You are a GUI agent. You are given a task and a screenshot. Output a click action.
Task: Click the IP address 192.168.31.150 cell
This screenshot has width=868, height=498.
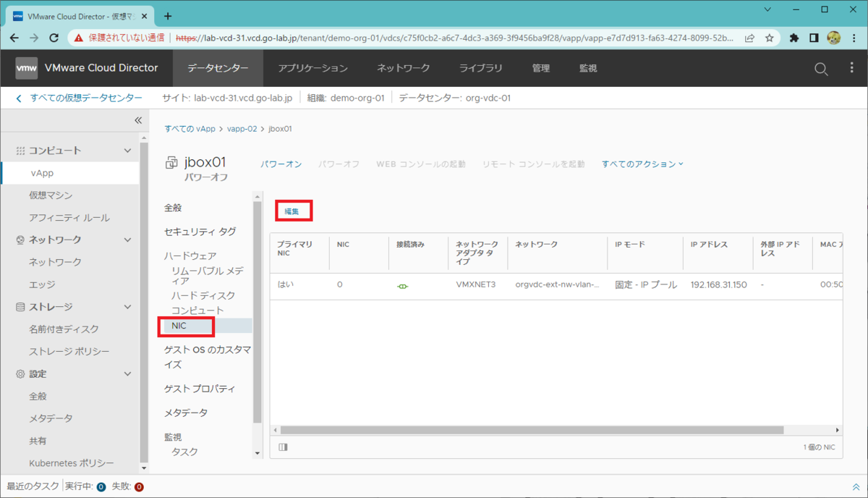click(x=718, y=285)
